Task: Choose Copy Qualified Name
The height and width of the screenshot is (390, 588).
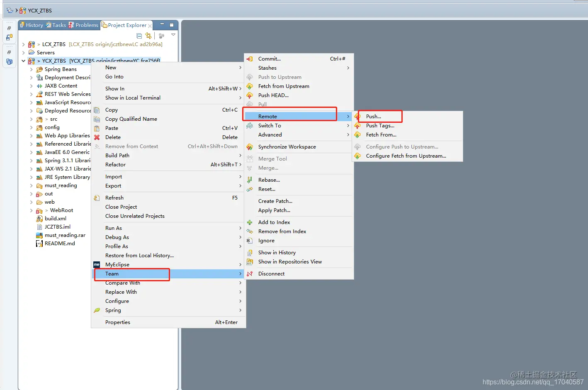Action: coord(168,119)
